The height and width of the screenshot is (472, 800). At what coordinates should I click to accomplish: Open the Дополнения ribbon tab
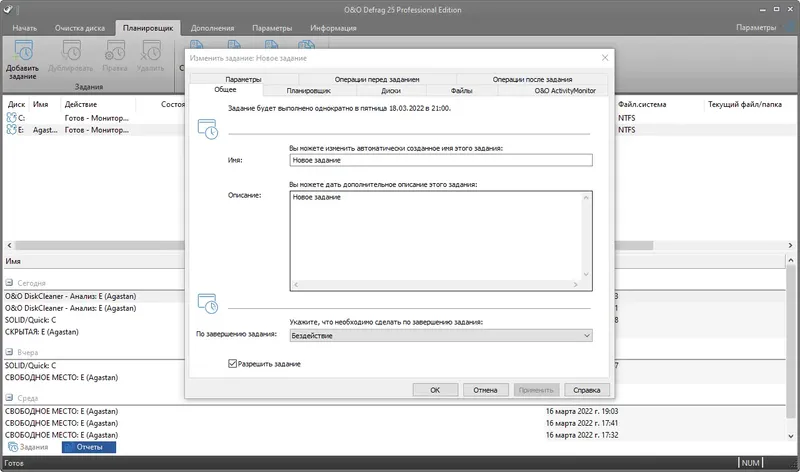pos(212,28)
